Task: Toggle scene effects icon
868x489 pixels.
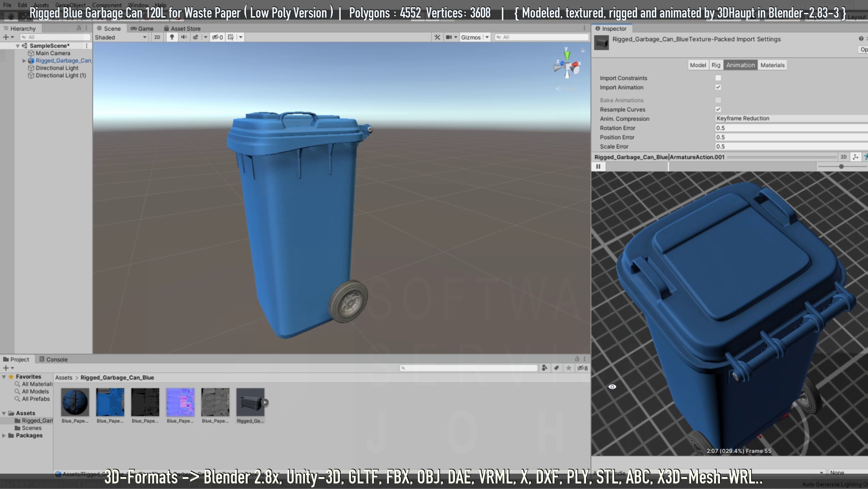Action: point(196,37)
